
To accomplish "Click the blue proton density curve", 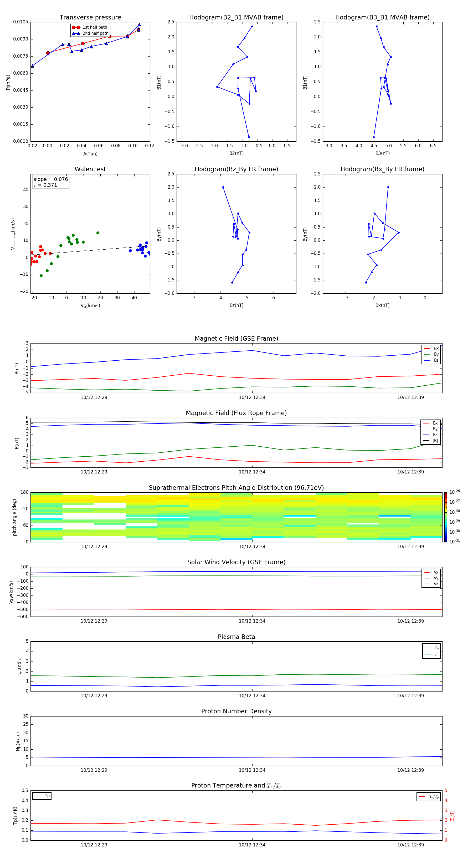I will pos(236,758).
